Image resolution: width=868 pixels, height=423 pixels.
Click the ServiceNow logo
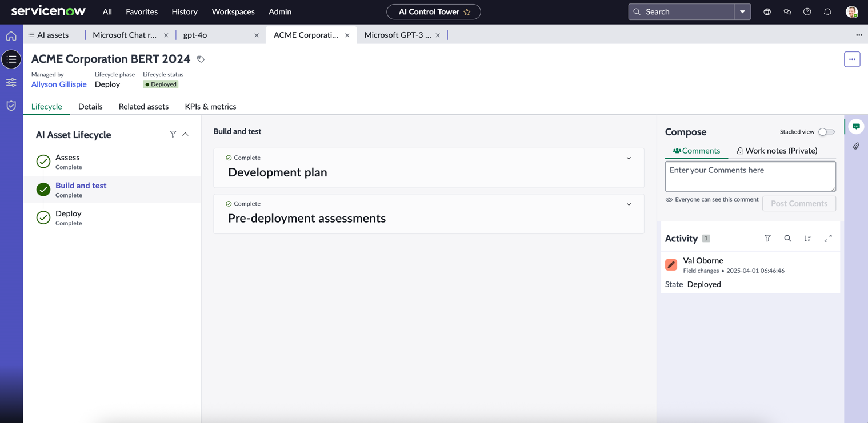[x=49, y=11]
